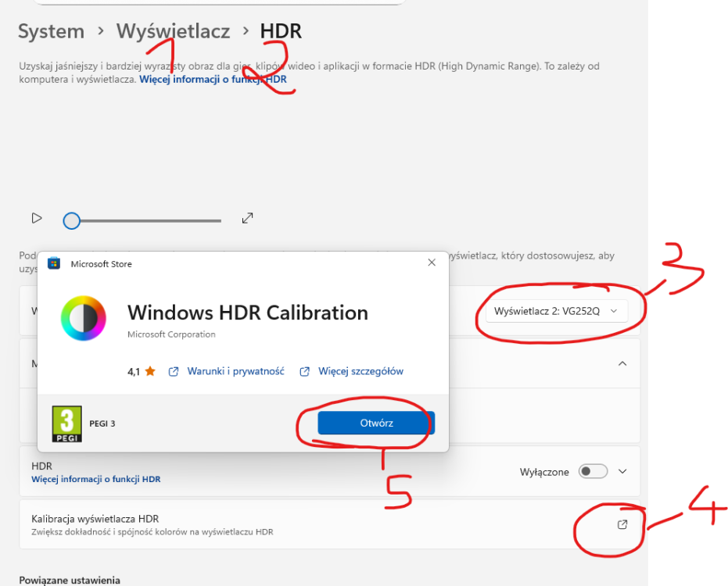Open display selector Wyświetlacz 2: VG252Q dropdown
Screen dimensions: 728x586
point(556,311)
